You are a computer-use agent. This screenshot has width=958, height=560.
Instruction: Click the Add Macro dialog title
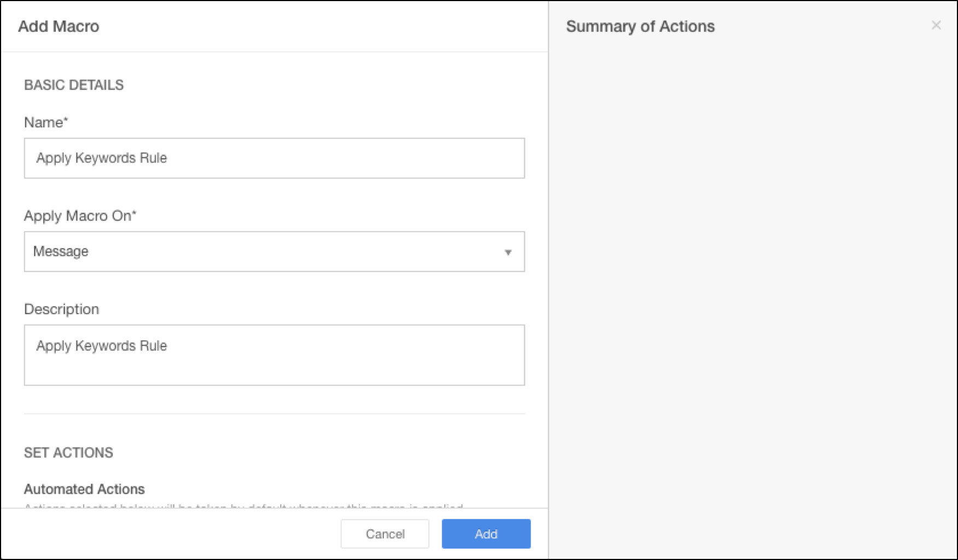click(x=59, y=26)
